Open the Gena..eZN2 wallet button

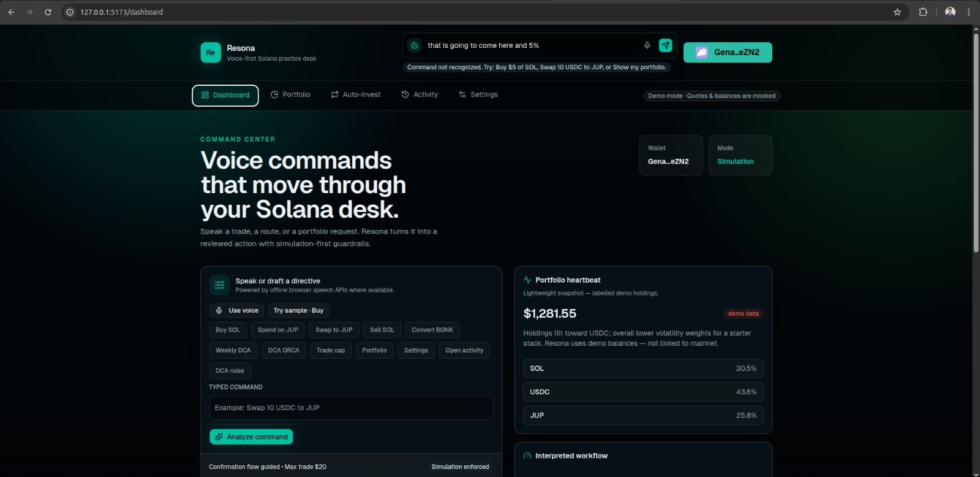click(x=728, y=53)
